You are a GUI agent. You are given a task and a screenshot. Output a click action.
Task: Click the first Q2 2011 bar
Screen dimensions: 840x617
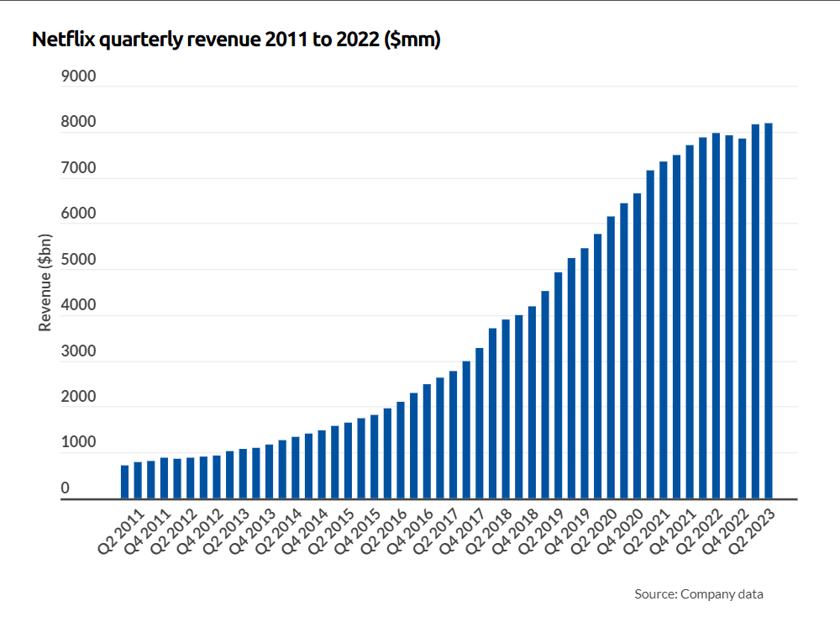coord(123,475)
